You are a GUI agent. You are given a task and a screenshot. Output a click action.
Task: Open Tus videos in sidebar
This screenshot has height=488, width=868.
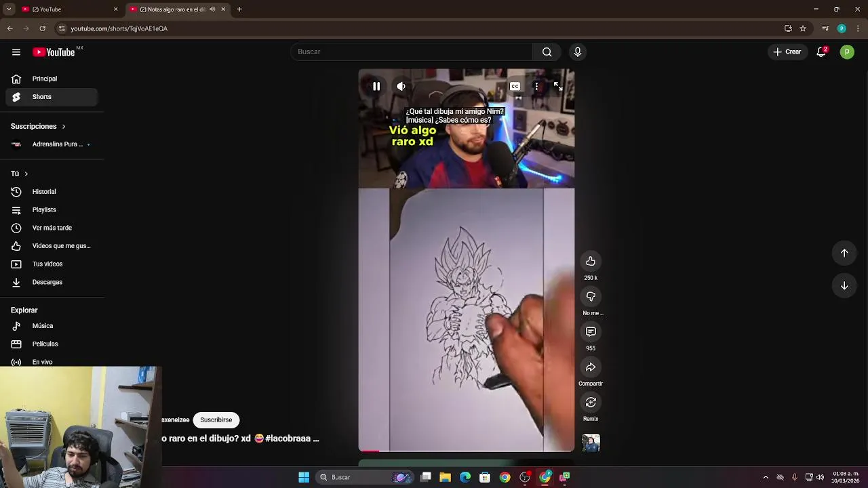pyautogui.click(x=52, y=264)
